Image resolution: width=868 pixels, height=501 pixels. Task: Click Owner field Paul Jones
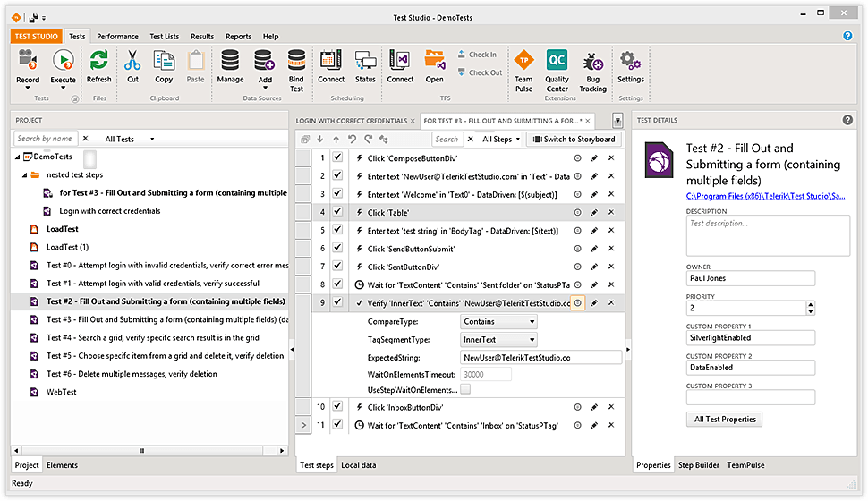pyautogui.click(x=750, y=278)
